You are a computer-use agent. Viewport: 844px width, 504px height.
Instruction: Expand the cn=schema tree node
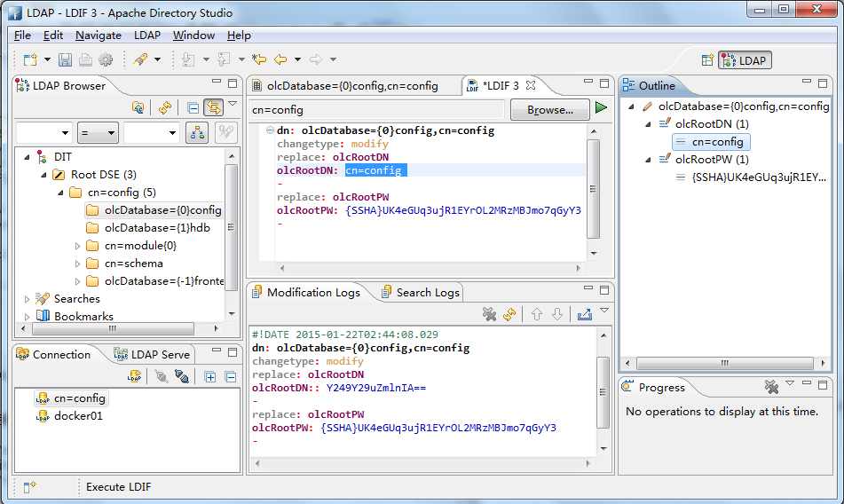[78, 264]
